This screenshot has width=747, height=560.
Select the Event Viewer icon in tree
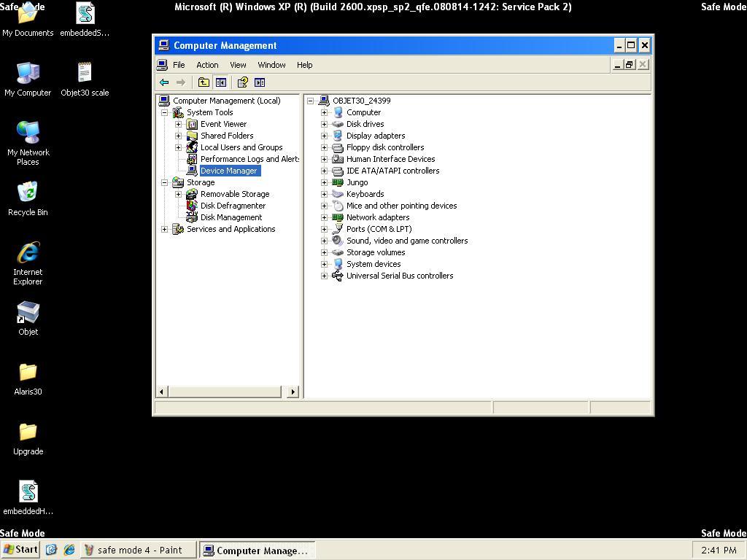pyautogui.click(x=192, y=124)
